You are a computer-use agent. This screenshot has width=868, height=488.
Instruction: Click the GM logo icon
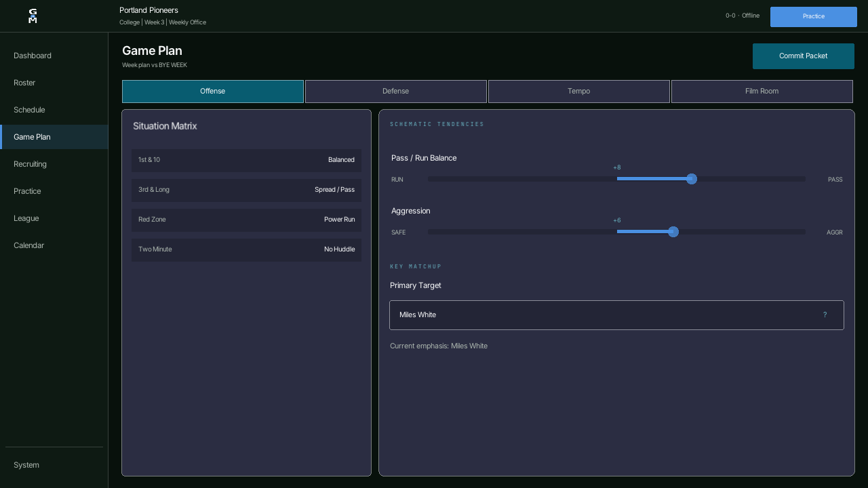point(33,16)
